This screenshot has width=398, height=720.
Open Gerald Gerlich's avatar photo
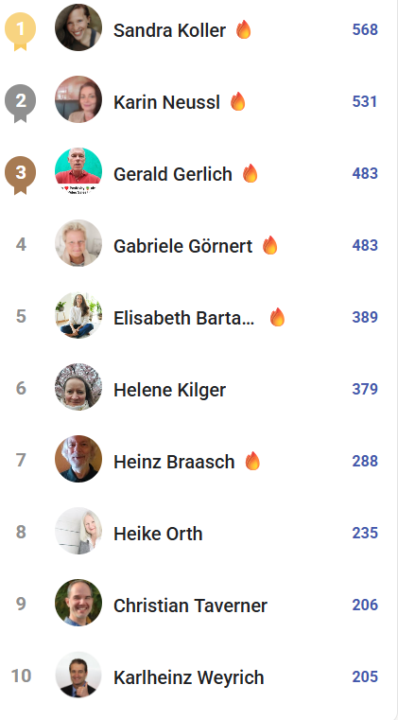click(x=78, y=171)
